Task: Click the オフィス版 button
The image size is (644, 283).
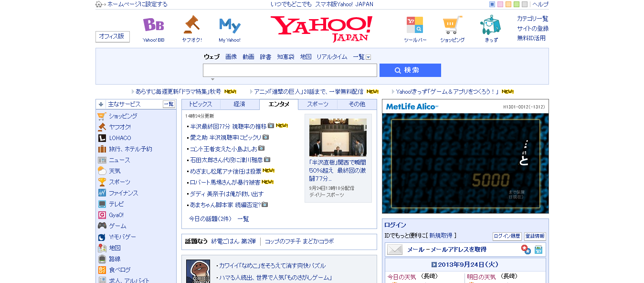Action: click(x=113, y=37)
